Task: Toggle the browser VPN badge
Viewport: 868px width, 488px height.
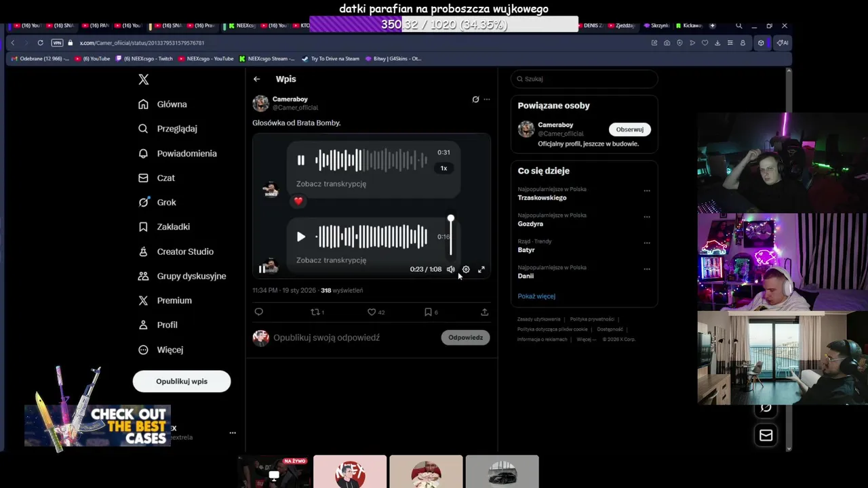Action: pos(57,43)
